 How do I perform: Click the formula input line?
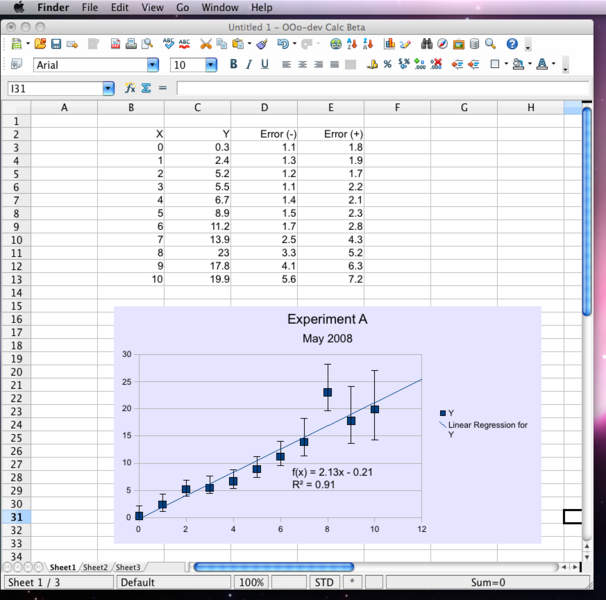click(380, 88)
